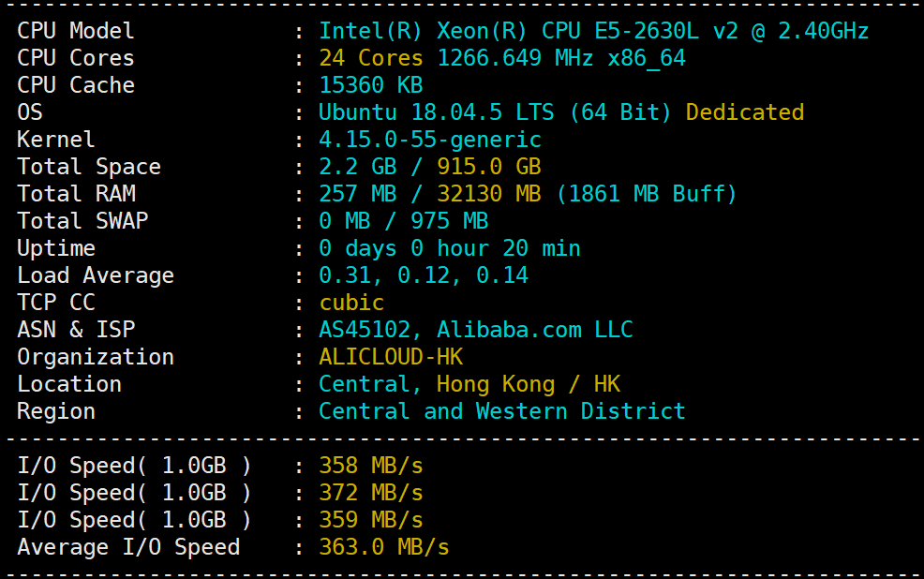The image size is (924, 579).
Task: Click the 'AS45102, Alibaba.com LLC' value
Action: coord(475,330)
